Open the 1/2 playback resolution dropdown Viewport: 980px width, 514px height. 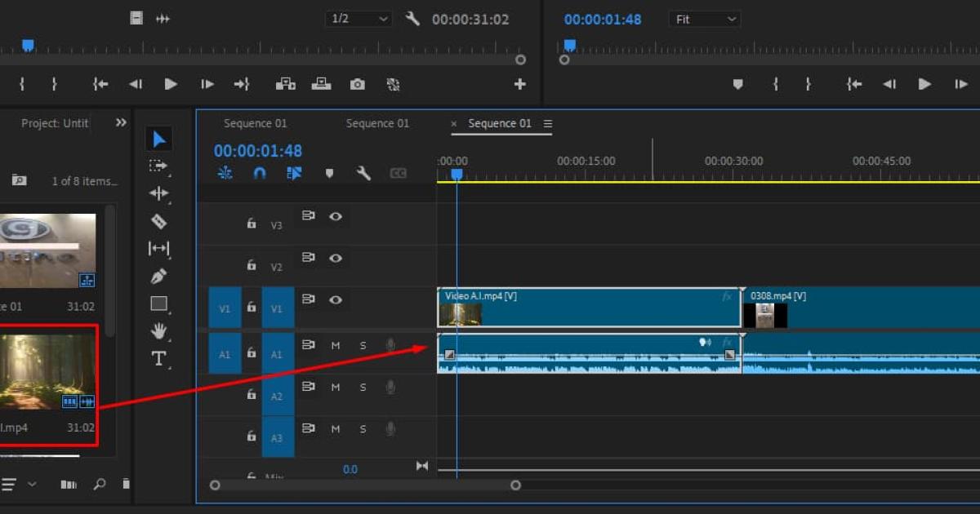click(358, 19)
